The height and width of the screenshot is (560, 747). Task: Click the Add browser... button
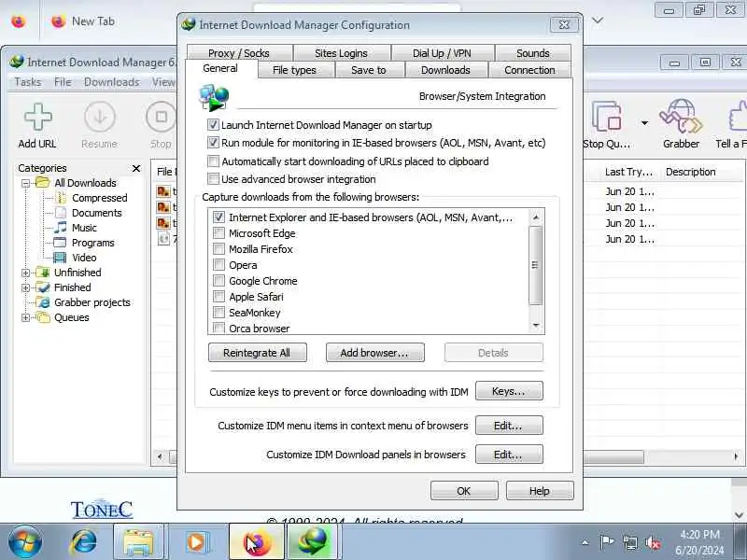pyautogui.click(x=375, y=353)
